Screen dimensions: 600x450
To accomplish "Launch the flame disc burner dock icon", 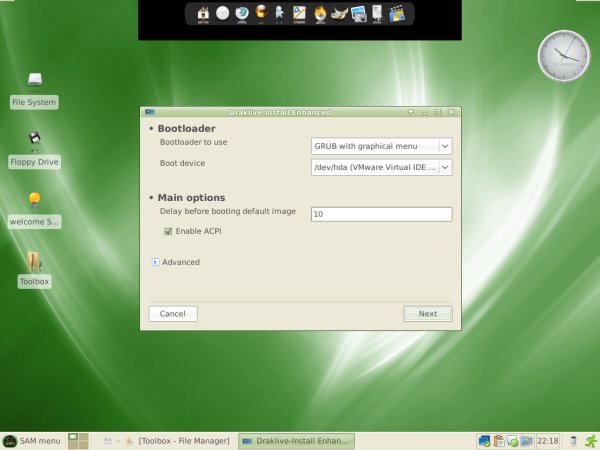I will click(x=320, y=15).
